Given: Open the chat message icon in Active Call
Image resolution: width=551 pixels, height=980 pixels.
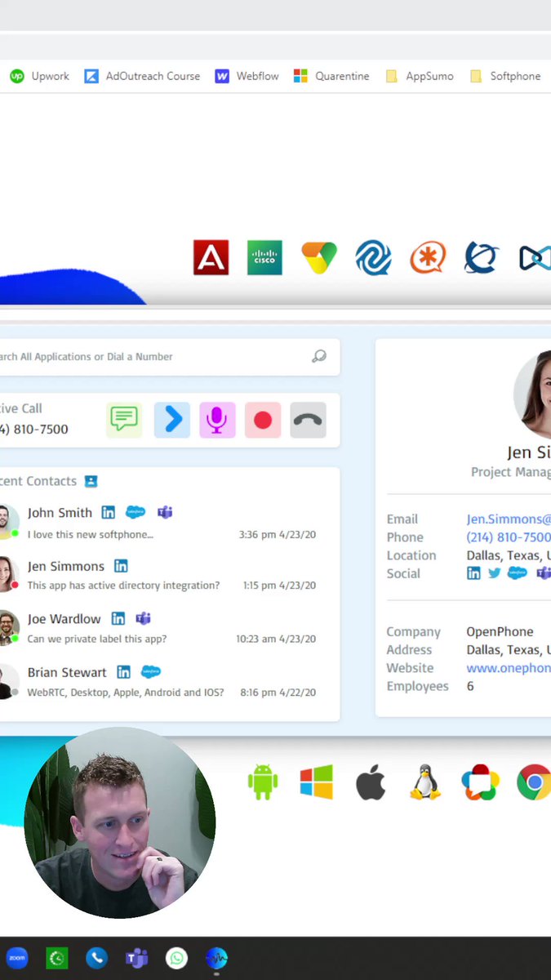Looking at the screenshot, I should point(124,420).
